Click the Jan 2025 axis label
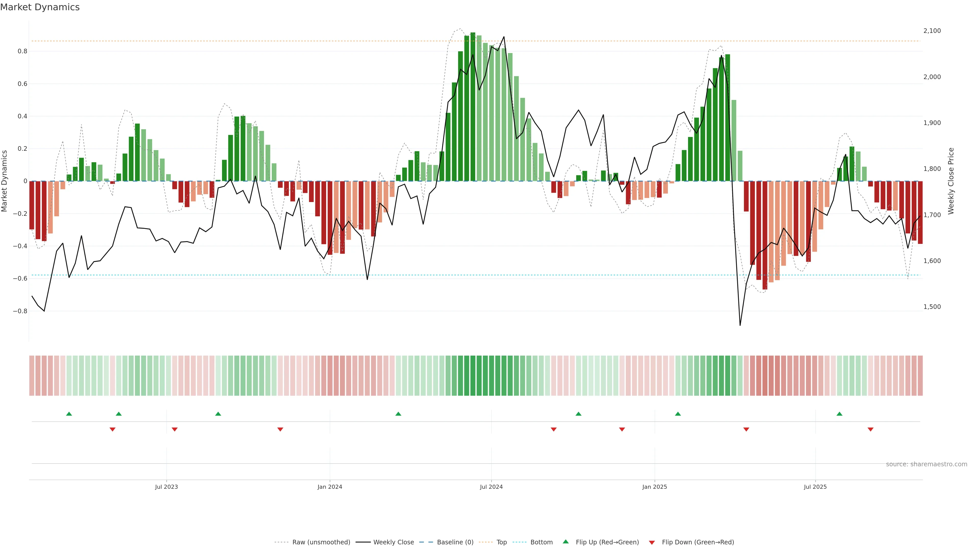 tap(654, 487)
